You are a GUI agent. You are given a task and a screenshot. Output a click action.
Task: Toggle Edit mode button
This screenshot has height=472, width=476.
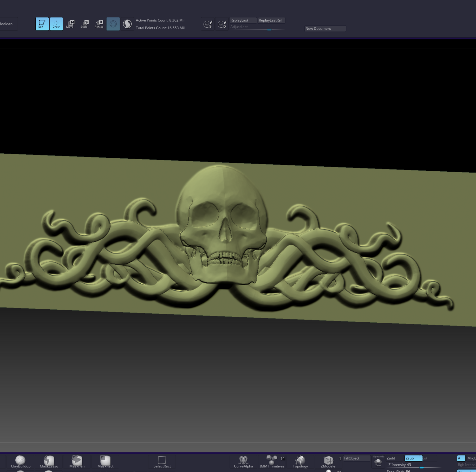42,24
